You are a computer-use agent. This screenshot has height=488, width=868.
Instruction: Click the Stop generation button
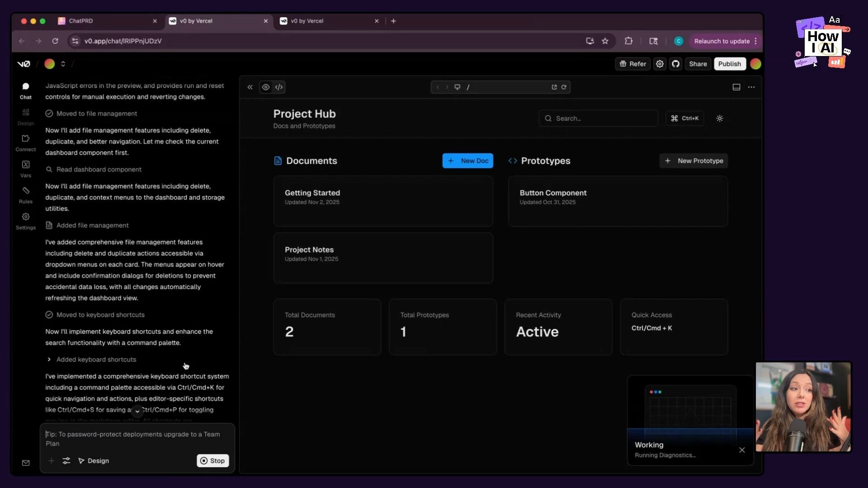(212, 461)
